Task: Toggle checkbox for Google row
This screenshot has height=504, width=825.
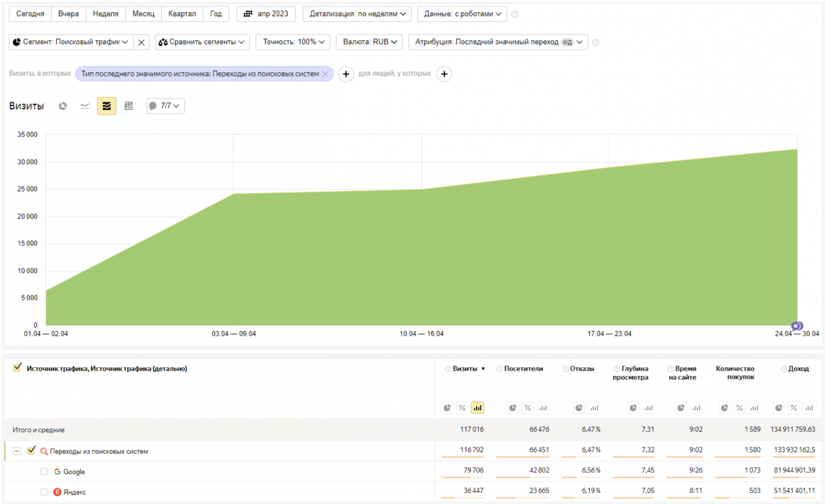Action: pos(44,472)
